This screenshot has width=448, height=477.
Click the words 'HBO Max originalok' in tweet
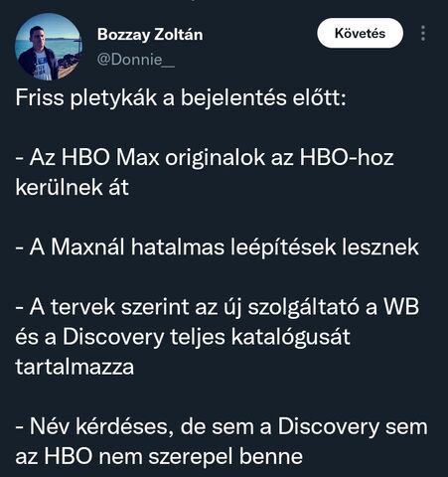coord(163,157)
